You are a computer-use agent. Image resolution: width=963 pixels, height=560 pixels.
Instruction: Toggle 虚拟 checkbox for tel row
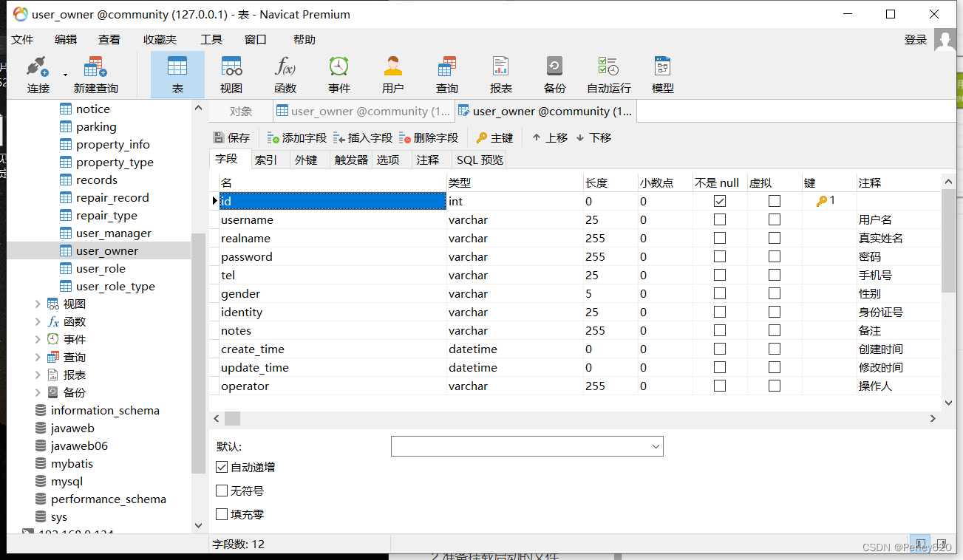[775, 275]
